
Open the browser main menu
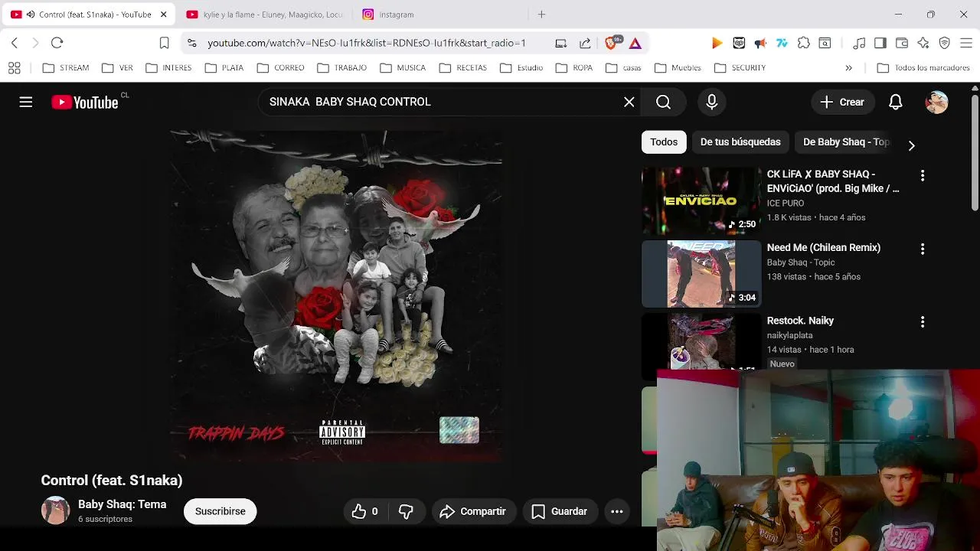(x=966, y=43)
